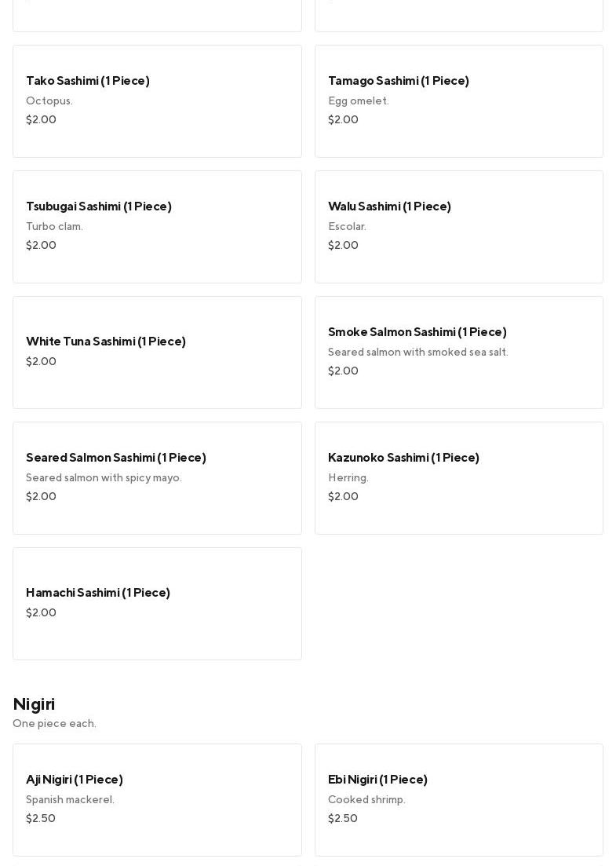Select White Tuna Sashimi (1 Piece)
The image size is (616, 866).
(157, 353)
